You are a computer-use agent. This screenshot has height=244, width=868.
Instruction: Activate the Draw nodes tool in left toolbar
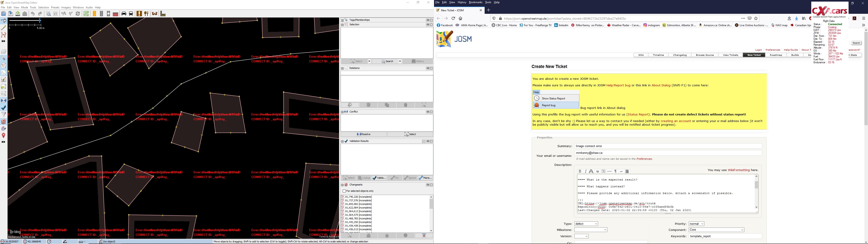coord(4,28)
